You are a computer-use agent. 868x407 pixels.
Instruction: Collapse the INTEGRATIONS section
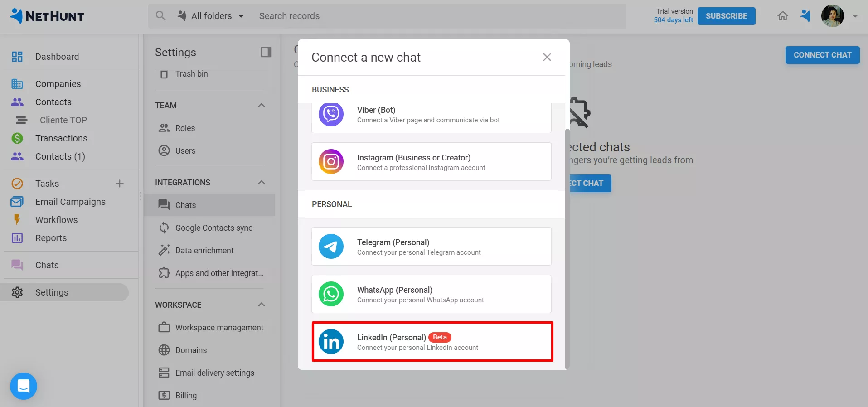[x=262, y=182]
